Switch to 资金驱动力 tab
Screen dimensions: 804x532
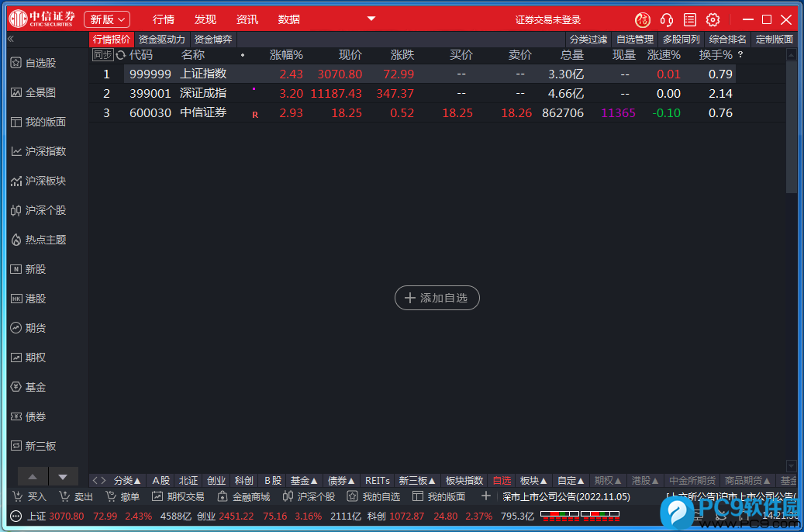(161, 40)
